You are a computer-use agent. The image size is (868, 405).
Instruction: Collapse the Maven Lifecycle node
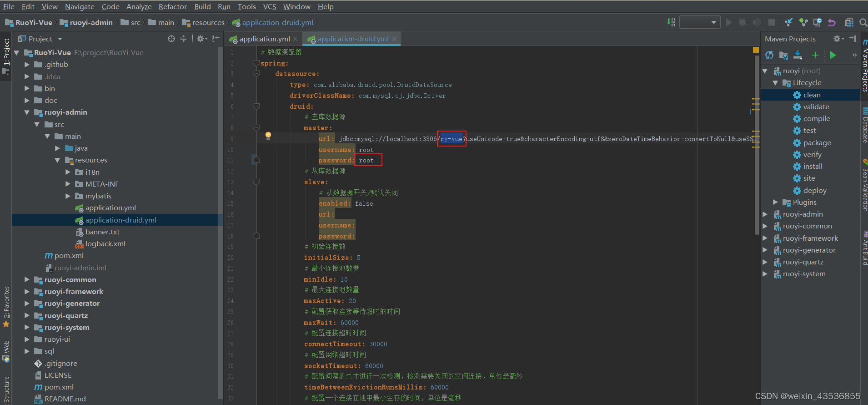[775, 83]
